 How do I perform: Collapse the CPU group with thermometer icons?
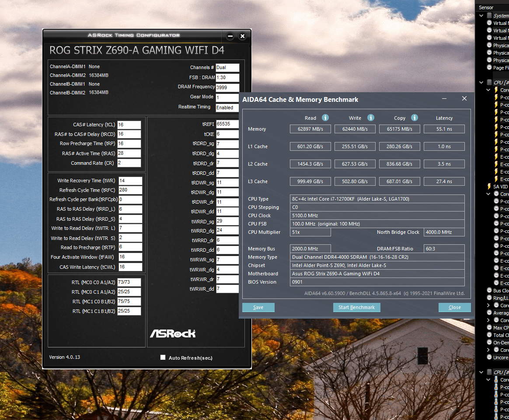coord(481,372)
